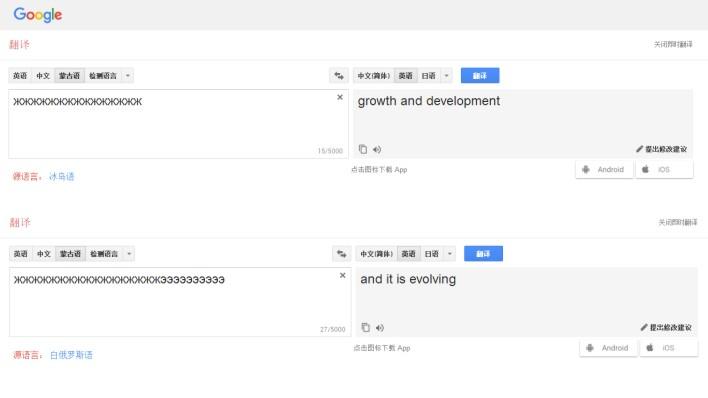
Task: Choose 检测语言 tab in top panel
Action: pos(103,76)
